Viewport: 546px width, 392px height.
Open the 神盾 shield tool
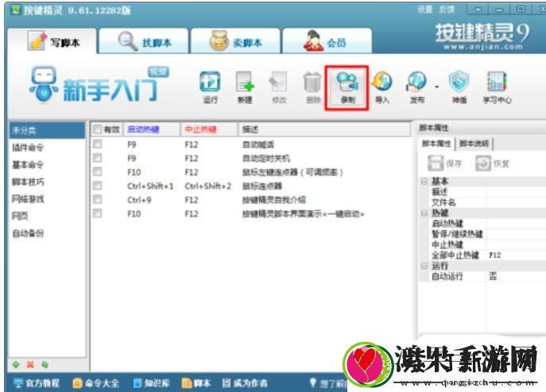459,87
